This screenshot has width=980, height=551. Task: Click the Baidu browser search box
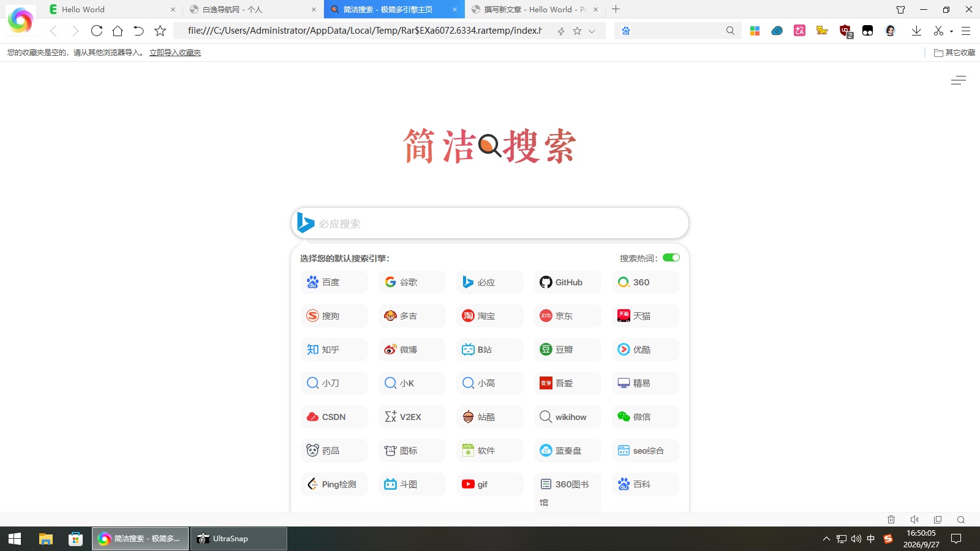pyautogui.click(x=678, y=31)
